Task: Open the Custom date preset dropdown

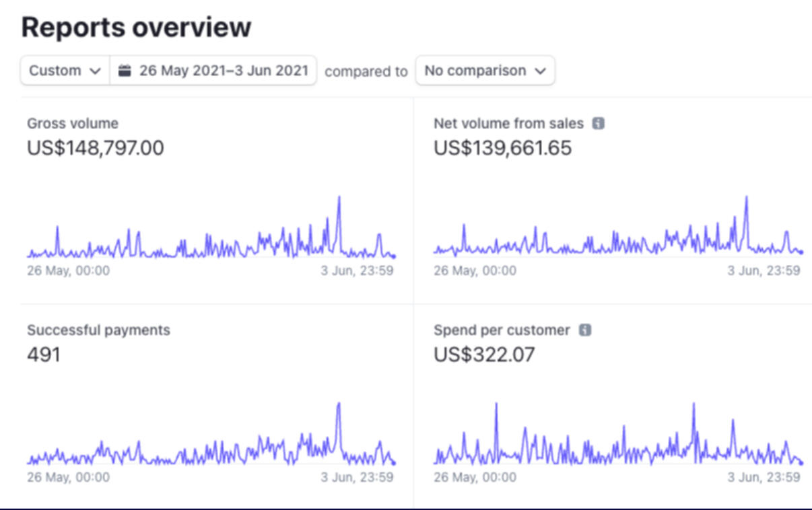Action: (65, 71)
